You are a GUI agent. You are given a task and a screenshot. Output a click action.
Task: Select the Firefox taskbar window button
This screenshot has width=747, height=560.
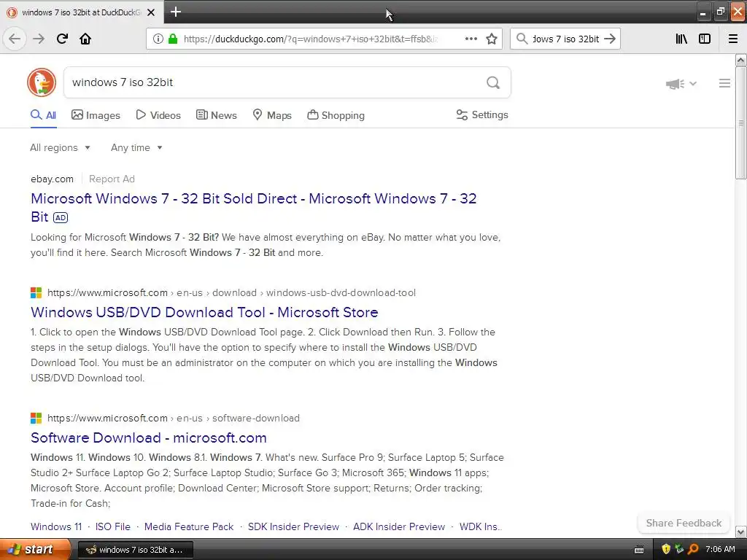coord(135,550)
